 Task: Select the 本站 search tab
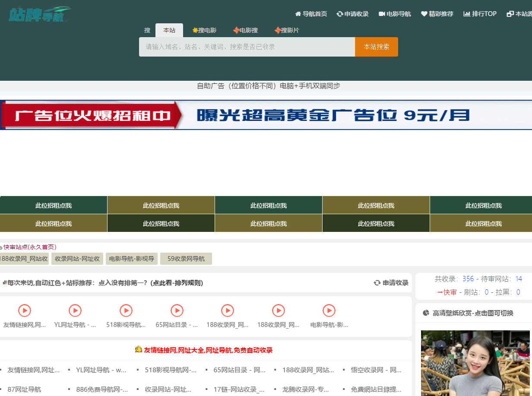169,30
